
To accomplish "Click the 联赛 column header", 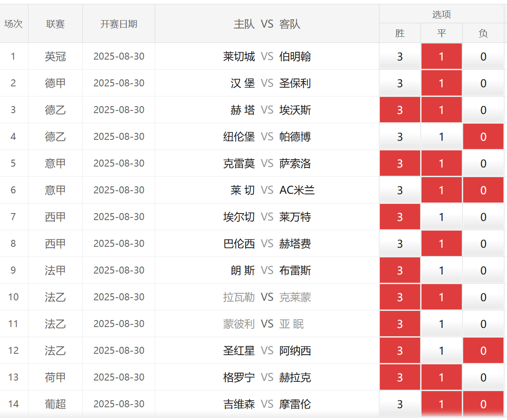I will [x=55, y=24].
